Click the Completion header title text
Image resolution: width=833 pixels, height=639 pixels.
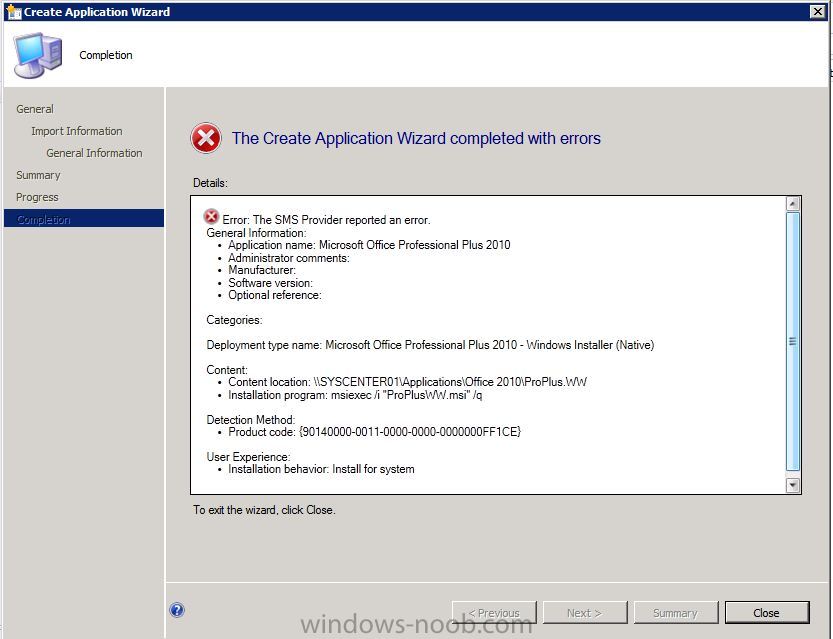tap(106, 55)
